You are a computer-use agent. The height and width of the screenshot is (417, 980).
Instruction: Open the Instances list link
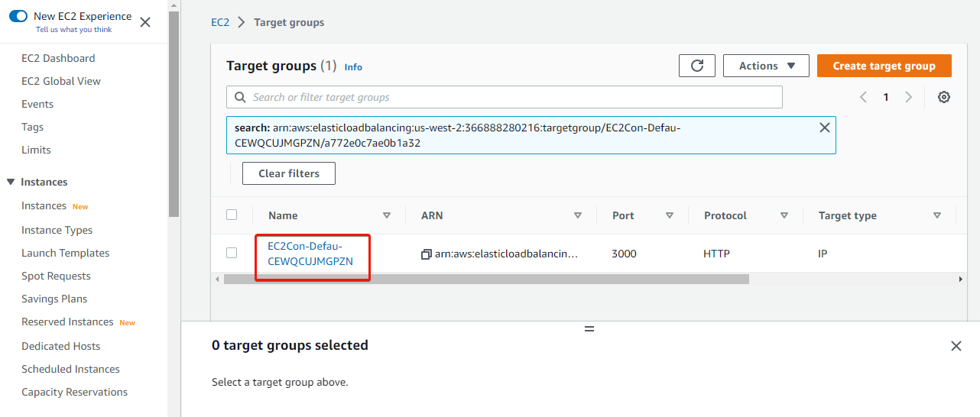44,205
